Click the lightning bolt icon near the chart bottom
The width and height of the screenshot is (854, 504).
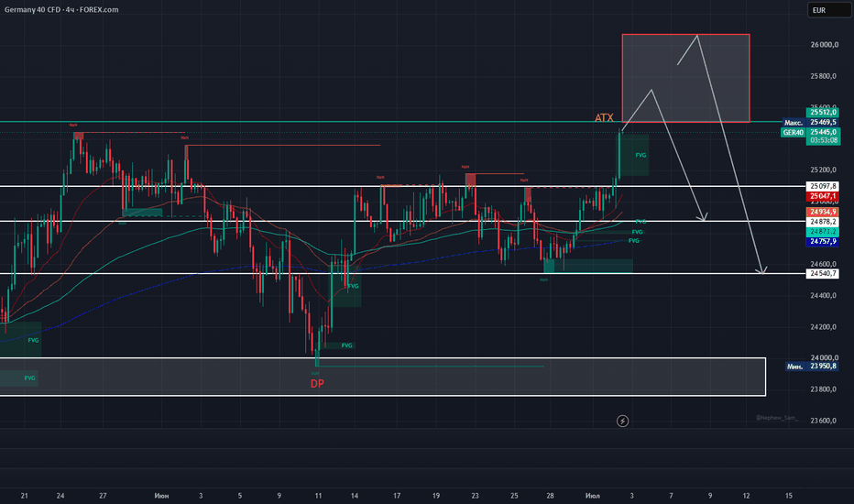622,422
